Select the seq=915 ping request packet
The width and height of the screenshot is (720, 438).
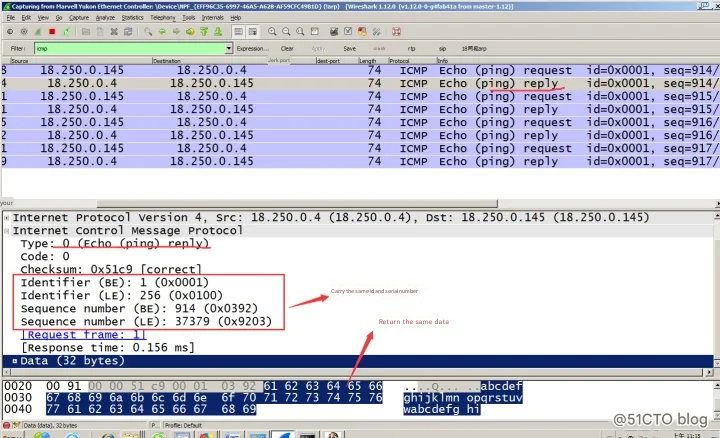(x=360, y=96)
